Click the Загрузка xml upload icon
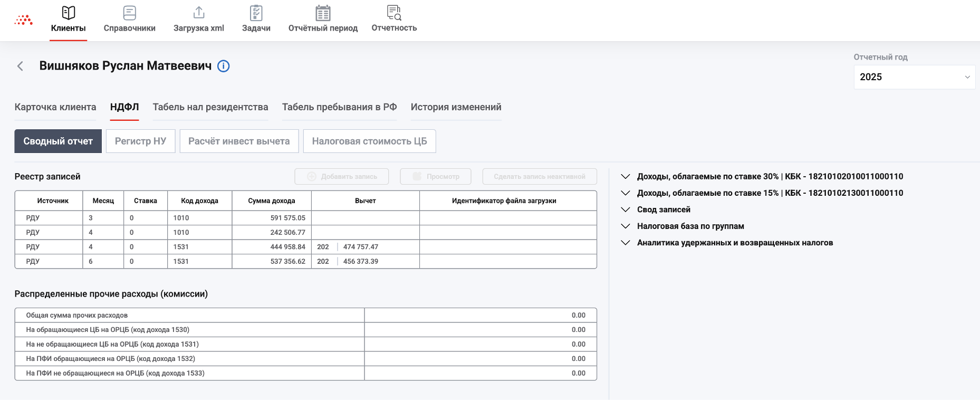980x400 pixels. click(199, 13)
